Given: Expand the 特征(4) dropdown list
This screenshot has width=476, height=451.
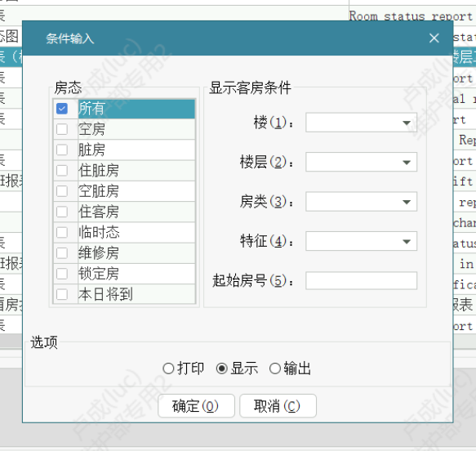Looking at the screenshot, I should (361, 242).
